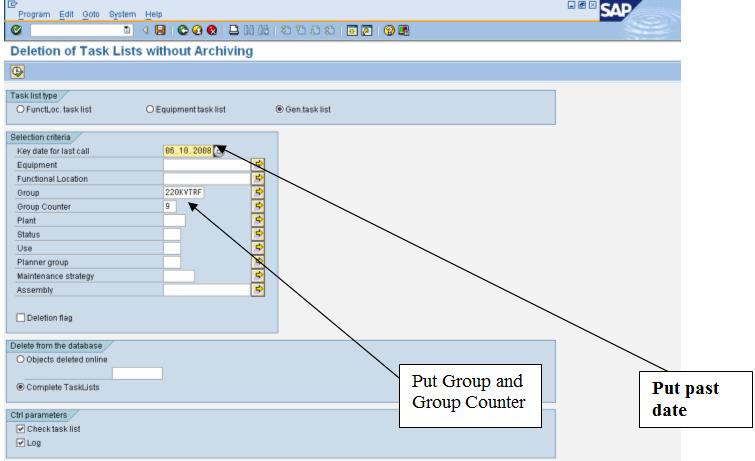This screenshot has width=755, height=461.
Task: Open the Edit menu
Action: pyautogui.click(x=66, y=14)
